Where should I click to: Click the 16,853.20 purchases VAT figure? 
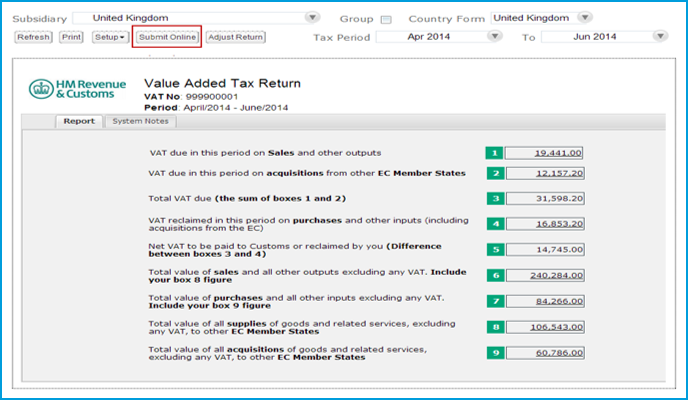[544, 225]
